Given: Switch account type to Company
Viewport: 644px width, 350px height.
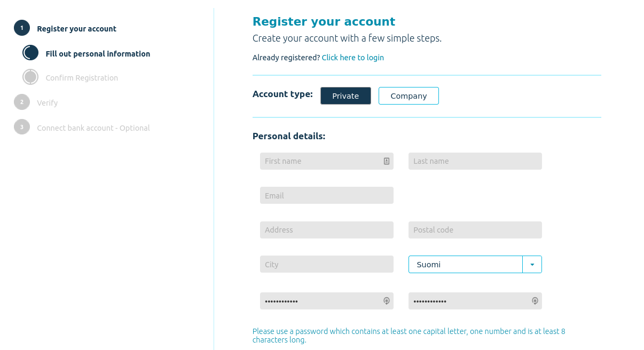Looking at the screenshot, I should pyautogui.click(x=409, y=96).
